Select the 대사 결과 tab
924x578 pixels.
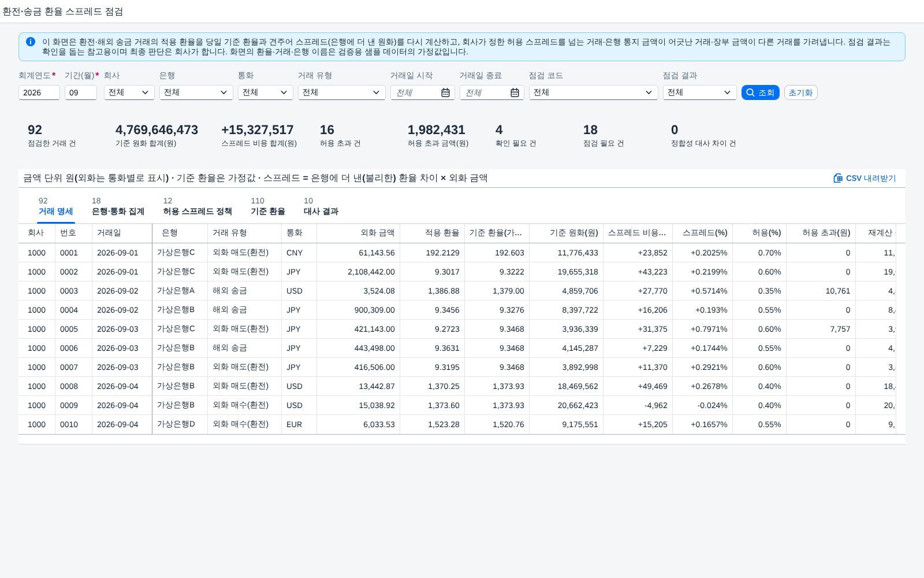click(x=321, y=206)
